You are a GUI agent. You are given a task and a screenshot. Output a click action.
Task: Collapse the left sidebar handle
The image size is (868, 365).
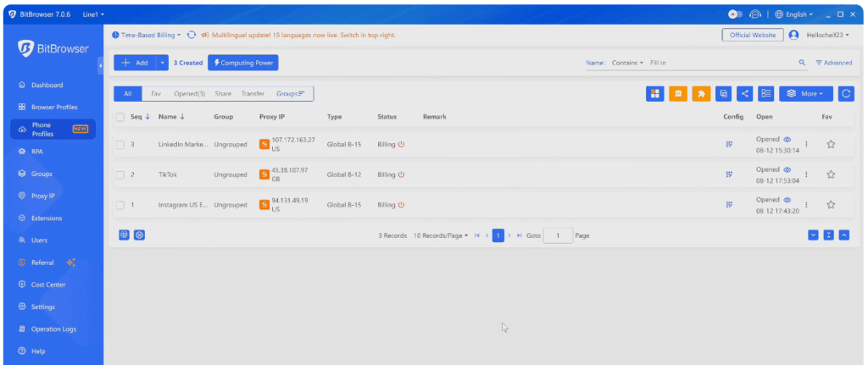[100, 65]
